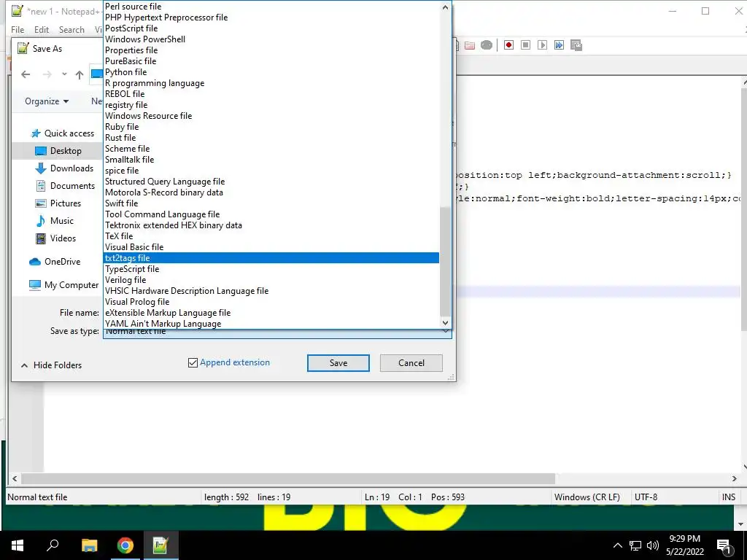Viewport: 747px width, 560px height.
Task: Pick Ruby file in the type list
Action: click(271, 127)
